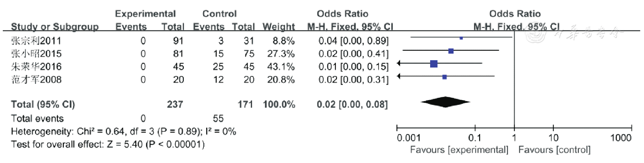This screenshot has height=163, width=644.
Task: Click the blue square marker for 范才军2008
Action: point(444,77)
